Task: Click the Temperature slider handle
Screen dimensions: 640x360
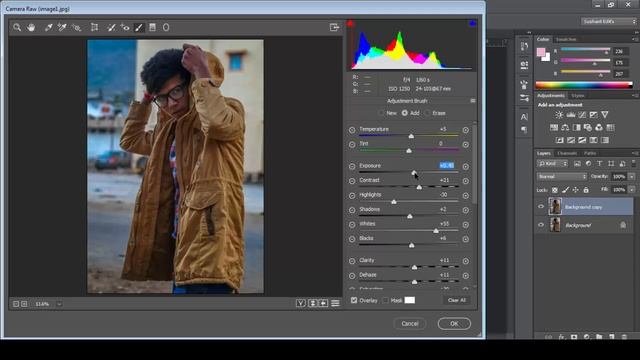Action: (411, 136)
